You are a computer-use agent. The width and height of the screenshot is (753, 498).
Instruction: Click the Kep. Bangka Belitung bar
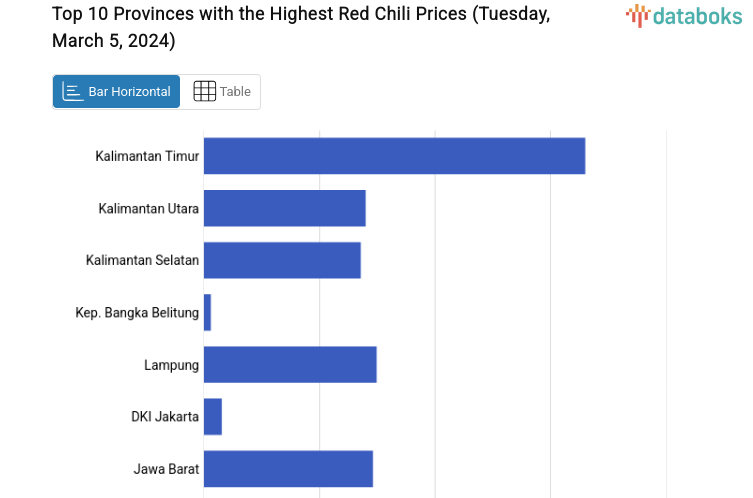[207, 313]
